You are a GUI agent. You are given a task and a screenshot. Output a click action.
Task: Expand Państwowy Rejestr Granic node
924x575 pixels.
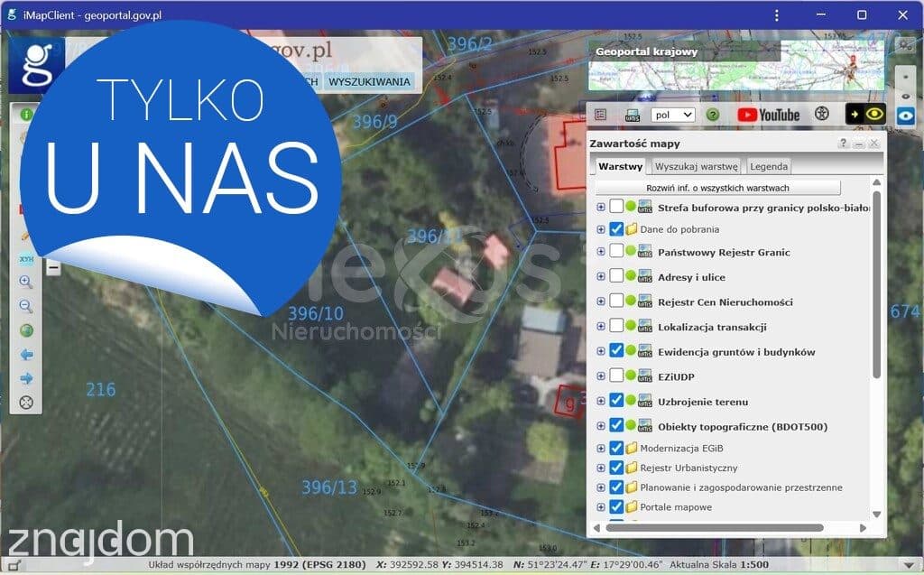[600, 252]
